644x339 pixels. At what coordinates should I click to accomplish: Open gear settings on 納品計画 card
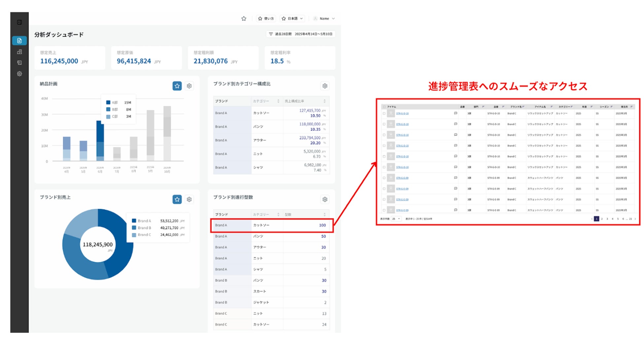tap(189, 86)
